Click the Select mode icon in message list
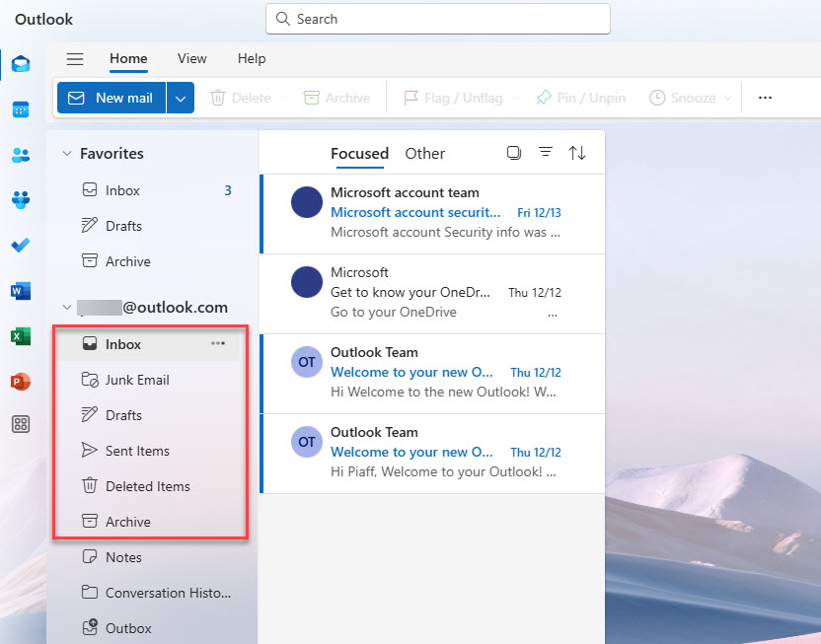Image resolution: width=821 pixels, height=644 pixels. (x=514, y=153)
